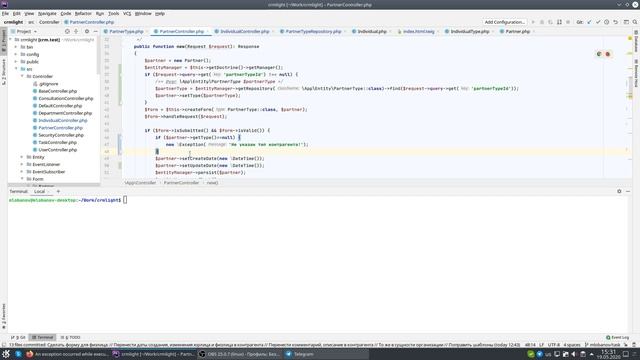Open the Database side panel
640x360 pixels.
tap(636, 41)
